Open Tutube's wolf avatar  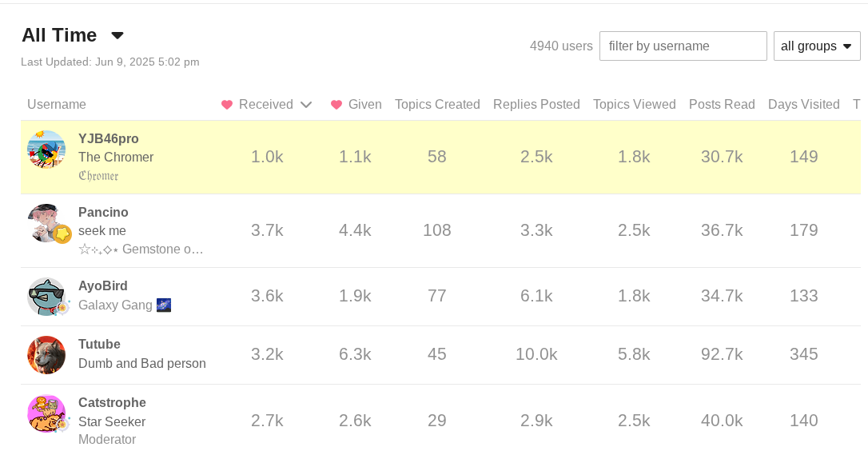pos(46,355)
